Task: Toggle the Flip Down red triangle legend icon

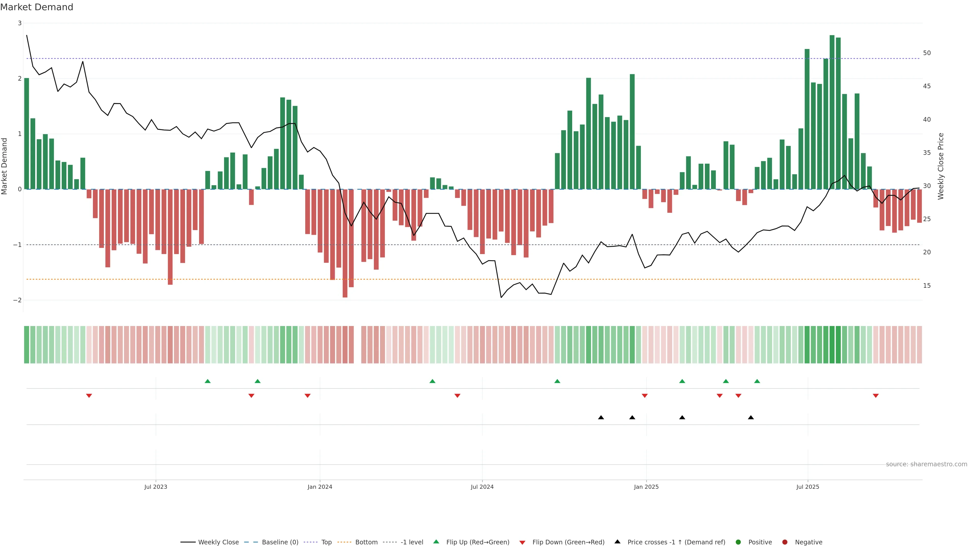Action: point(522,542)
